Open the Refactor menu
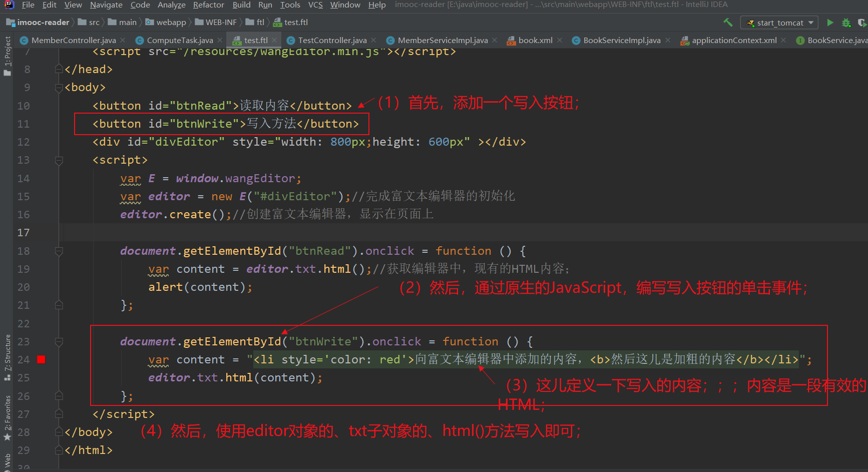The image size is (868, 472). pyautogui.click(x=208, y=5)
